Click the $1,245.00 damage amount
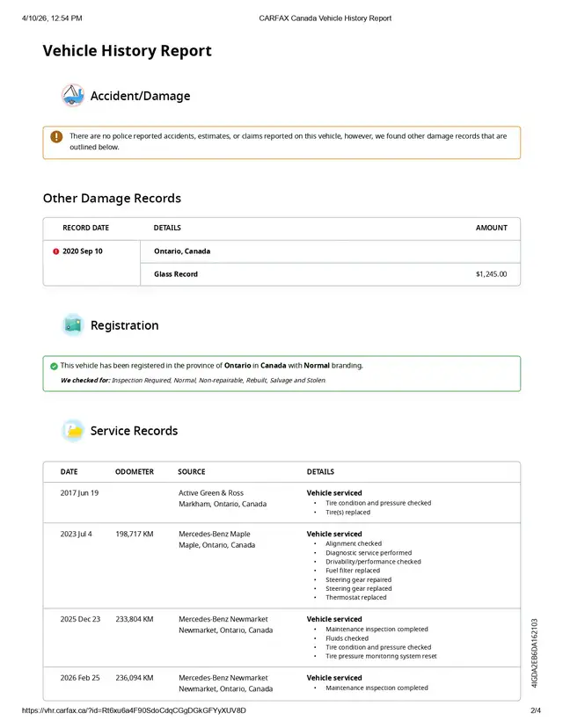The height and width of the screenshot is (728, 563). 491,274
